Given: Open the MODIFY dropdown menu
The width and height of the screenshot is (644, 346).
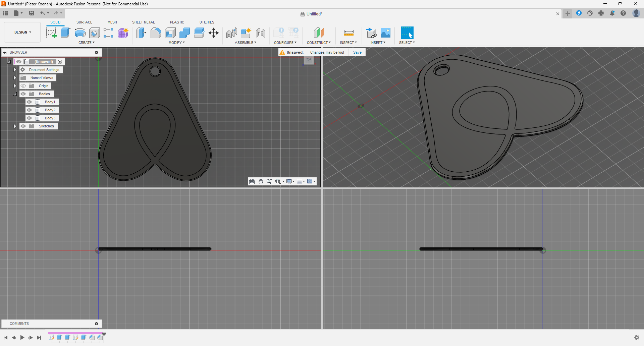Looking at the screenshot, I should coord(177,43).
